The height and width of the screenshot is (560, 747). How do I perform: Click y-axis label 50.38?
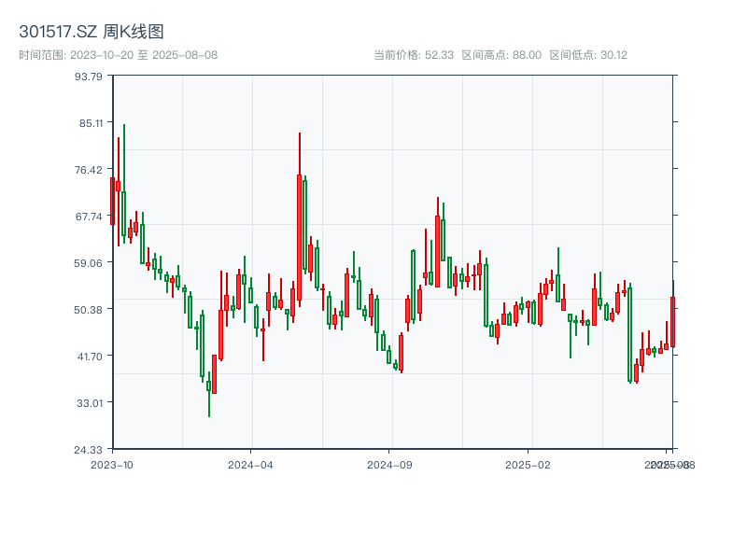coord(89,310)
